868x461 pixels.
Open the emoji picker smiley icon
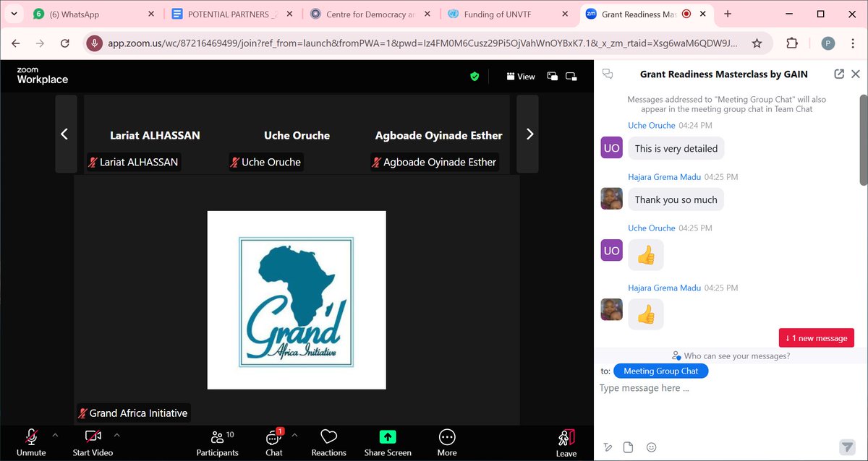[x=652, y=447]
